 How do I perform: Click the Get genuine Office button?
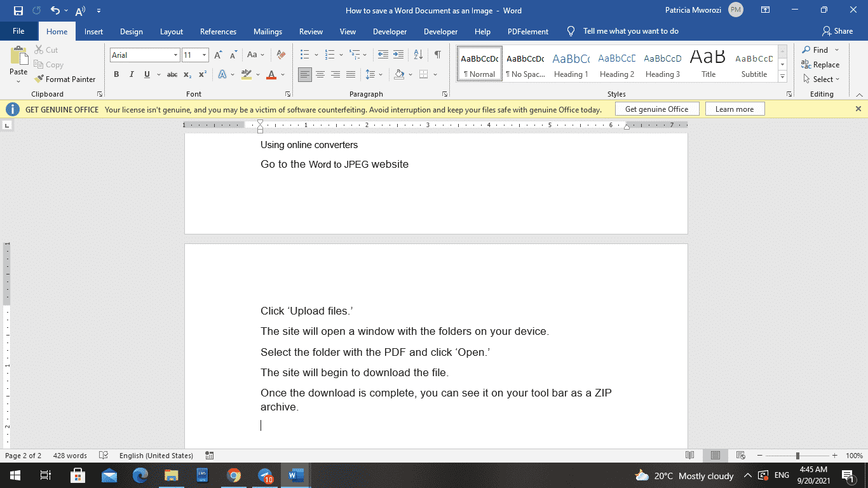point(657,109)
